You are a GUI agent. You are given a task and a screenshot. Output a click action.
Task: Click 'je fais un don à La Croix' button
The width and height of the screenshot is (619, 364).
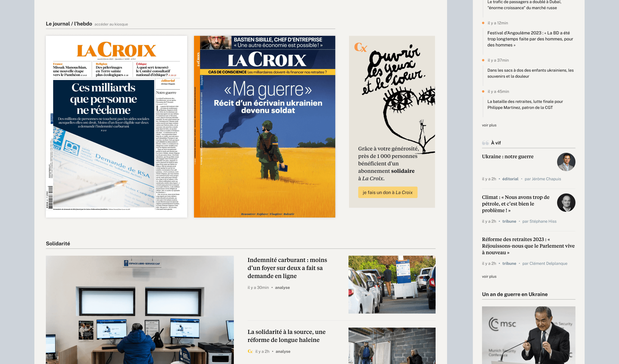pyautogui.click(x=388, y=193)
